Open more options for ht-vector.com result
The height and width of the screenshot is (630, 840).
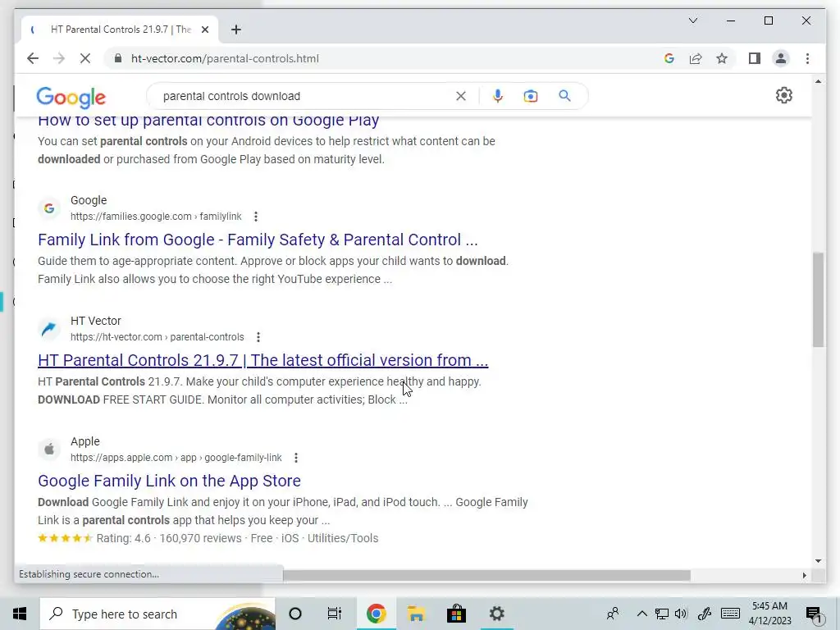(x=258, y=337)
